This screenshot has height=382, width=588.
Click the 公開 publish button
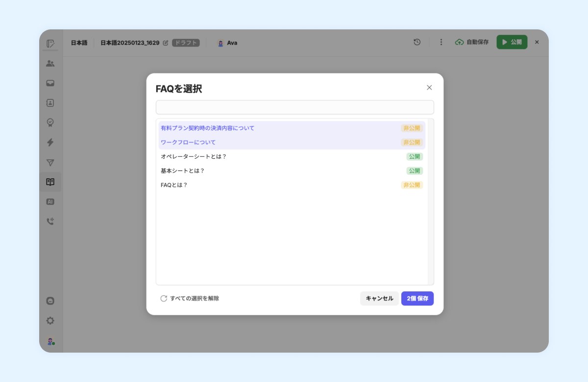click(x=512, y=42)
